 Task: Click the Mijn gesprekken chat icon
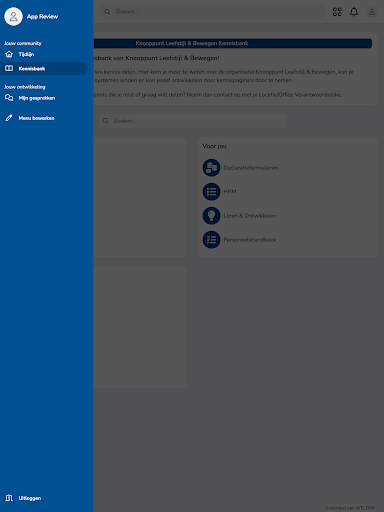pos(9,98)
